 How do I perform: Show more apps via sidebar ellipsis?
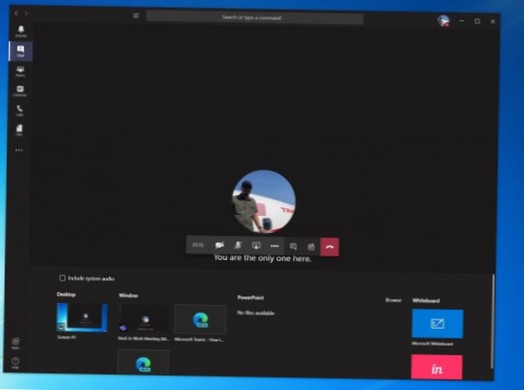[x=19, y=150]
